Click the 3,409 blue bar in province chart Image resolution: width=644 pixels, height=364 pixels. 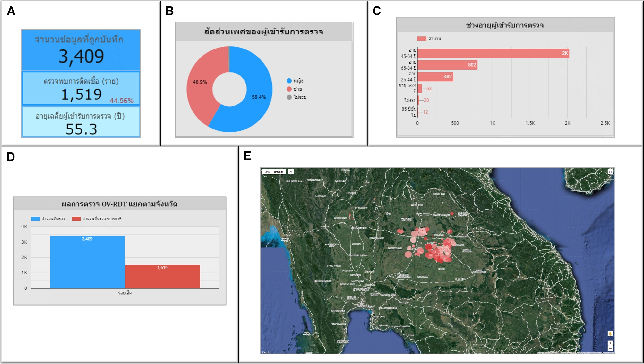click(87, 262)
